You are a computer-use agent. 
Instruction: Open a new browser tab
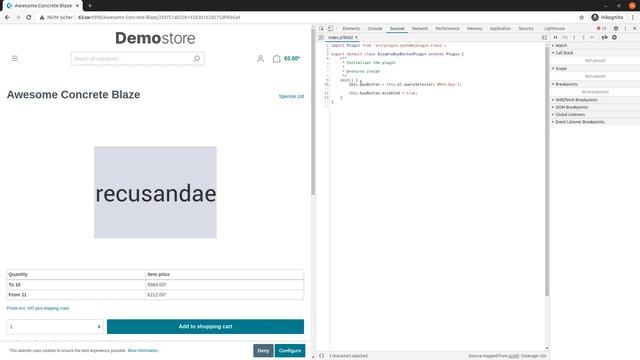[x=90, y=6]
